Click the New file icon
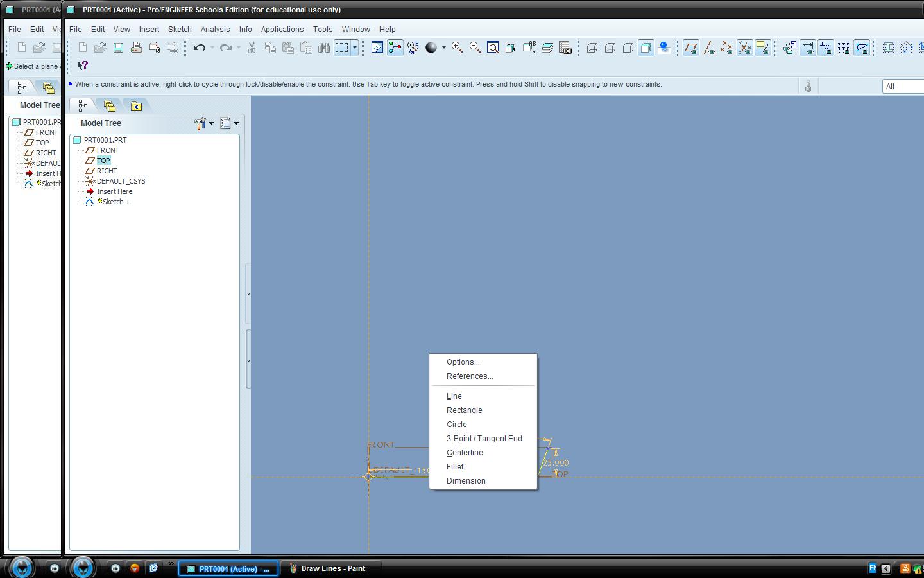 click(82, 48)
